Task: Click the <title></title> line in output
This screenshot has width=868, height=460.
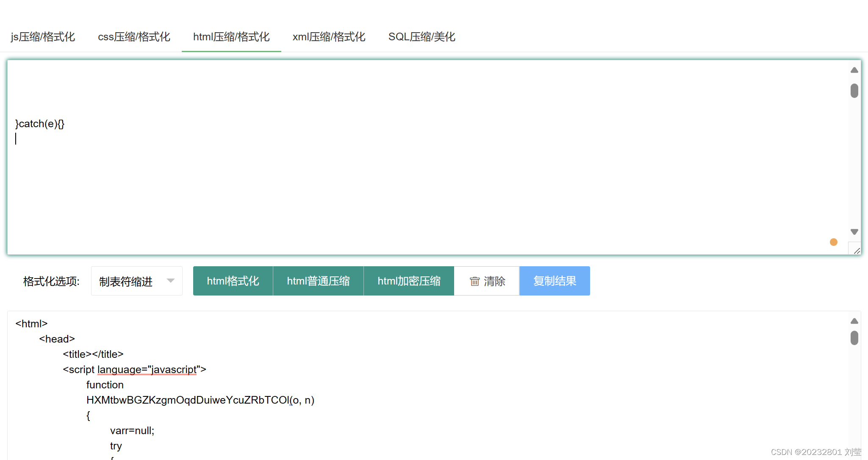Action: (93, 354)
